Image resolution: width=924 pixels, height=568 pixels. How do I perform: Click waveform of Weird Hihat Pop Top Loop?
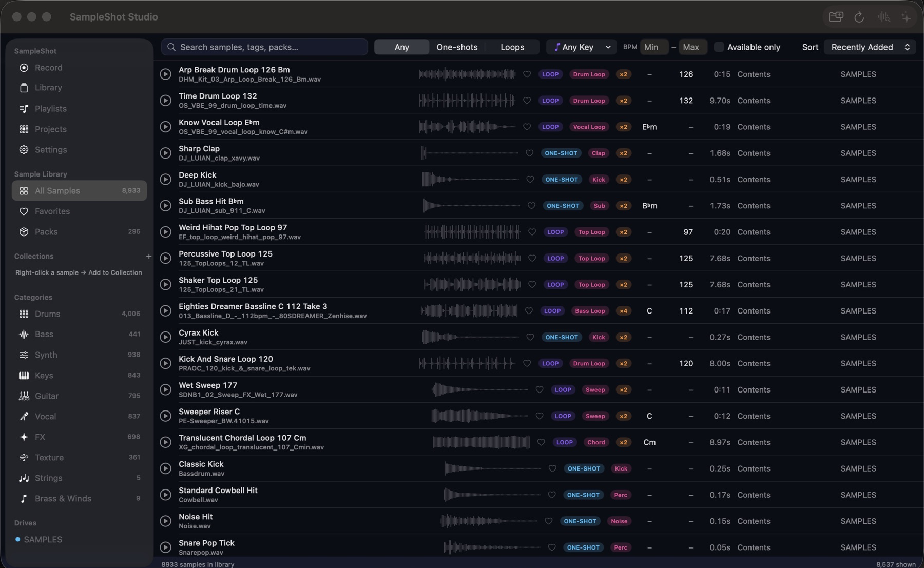(x=472, y=232)
